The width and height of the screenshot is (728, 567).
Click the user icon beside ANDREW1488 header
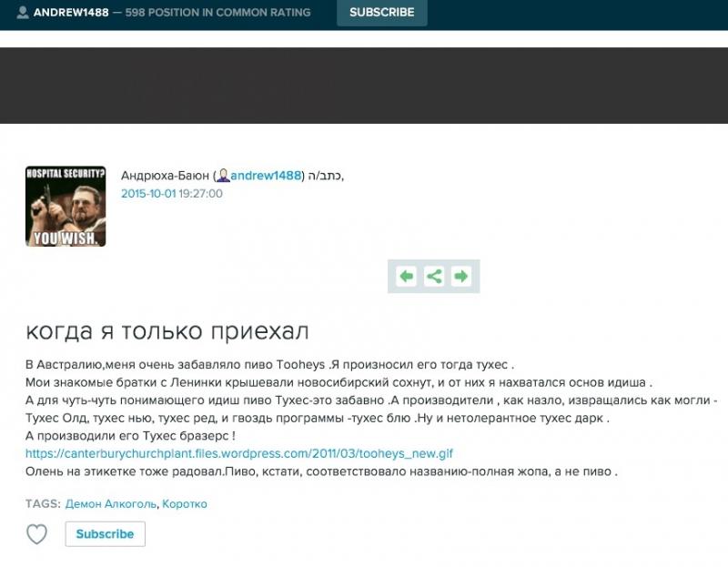pyautogui.click(x=22, y=13)
